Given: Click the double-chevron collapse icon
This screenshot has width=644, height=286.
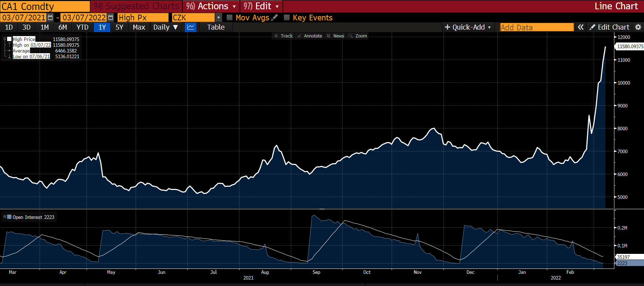Looking at the screenshot, I should click(x=581, y=27).
